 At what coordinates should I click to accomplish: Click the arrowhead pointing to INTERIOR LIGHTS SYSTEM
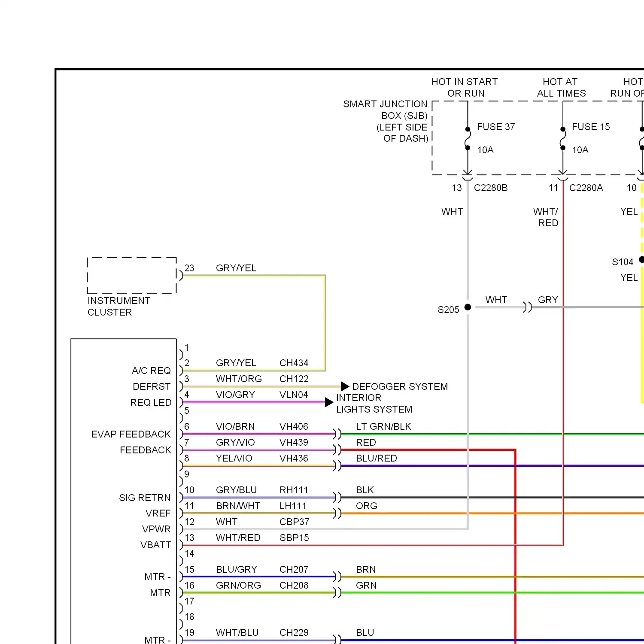coord(329,402)
